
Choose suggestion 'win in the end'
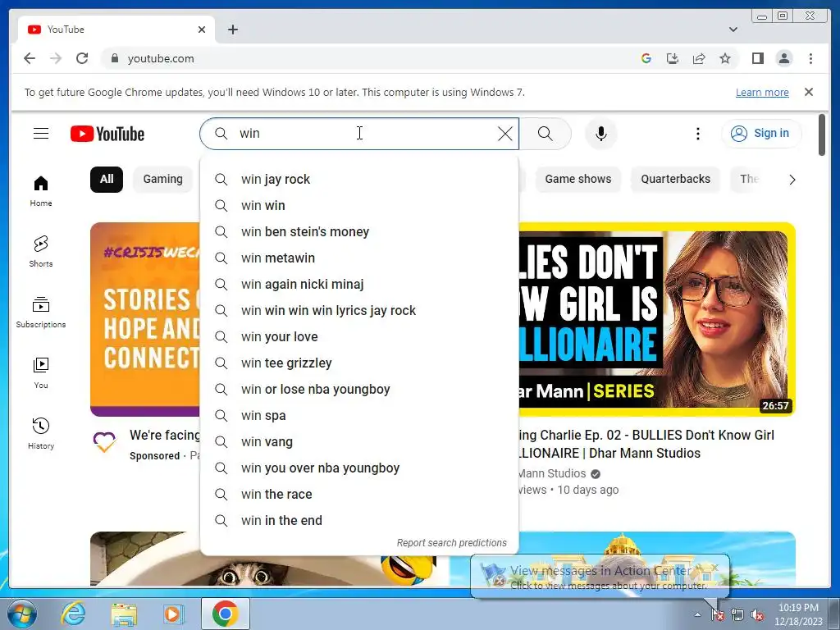pyautogui.click(x=359, y=521)
